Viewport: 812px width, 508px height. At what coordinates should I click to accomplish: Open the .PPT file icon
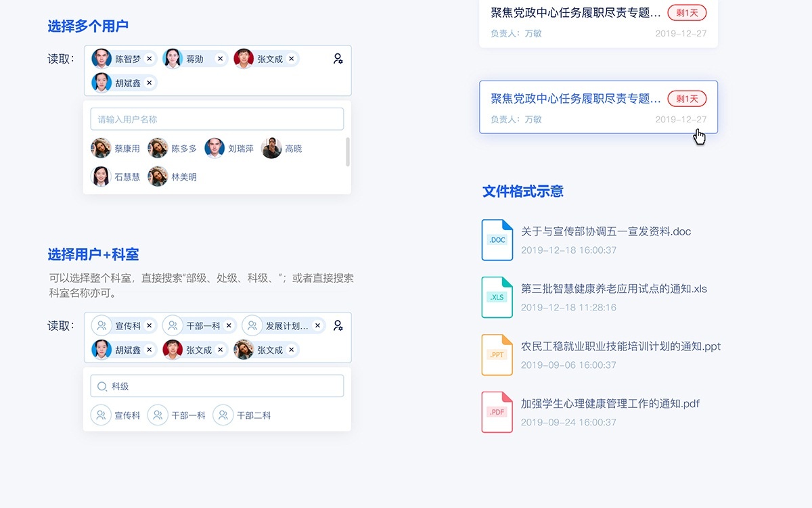pos(497,354)
